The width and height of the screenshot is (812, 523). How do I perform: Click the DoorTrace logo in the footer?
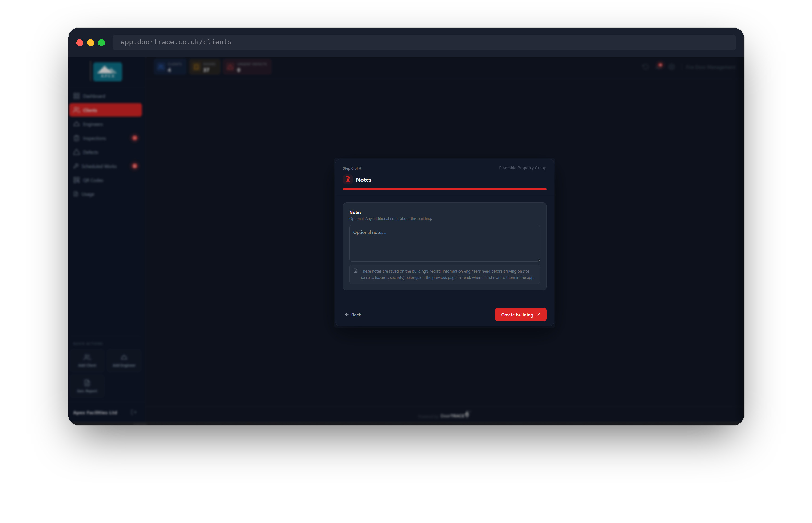tap(455, 415)
